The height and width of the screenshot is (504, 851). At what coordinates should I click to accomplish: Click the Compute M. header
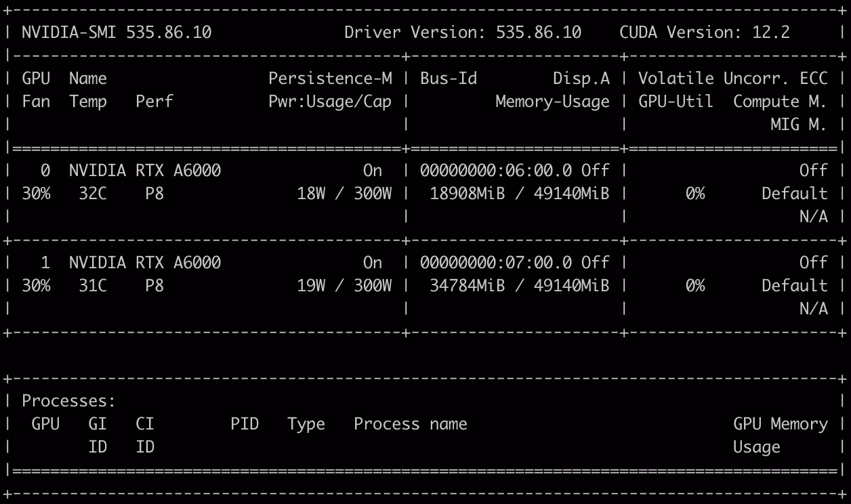(781, 102)
